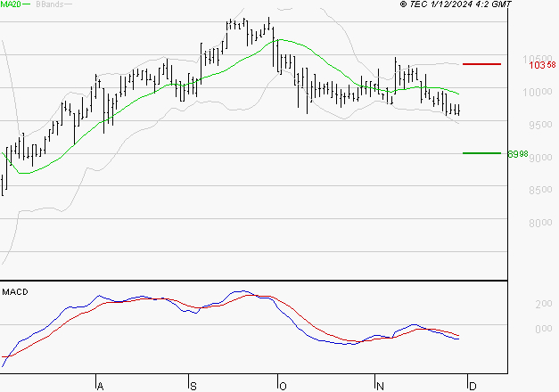The image size is (559, 392).
Task: Click the 8500 price axis label
Action: [x=540, y=190]
